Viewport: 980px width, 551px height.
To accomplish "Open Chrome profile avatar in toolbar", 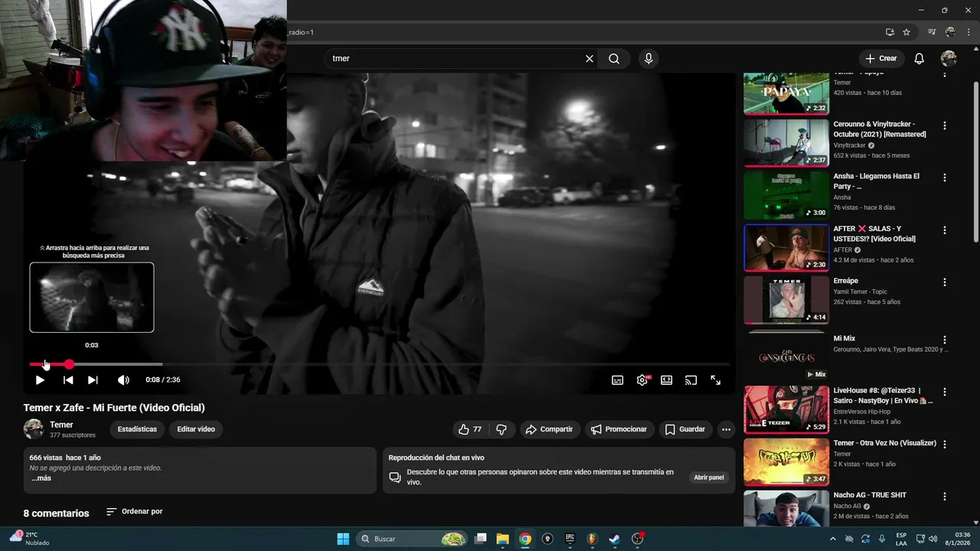I will point(950,32).
